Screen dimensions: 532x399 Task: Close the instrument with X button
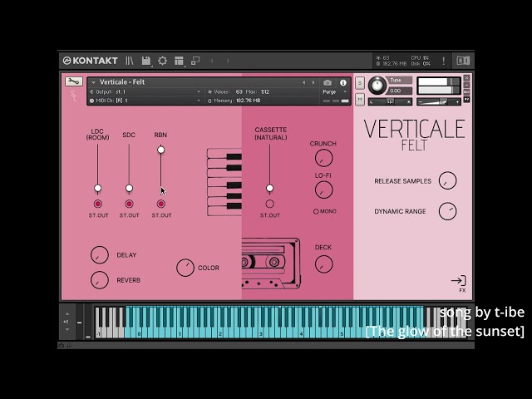tap(466, 77)
